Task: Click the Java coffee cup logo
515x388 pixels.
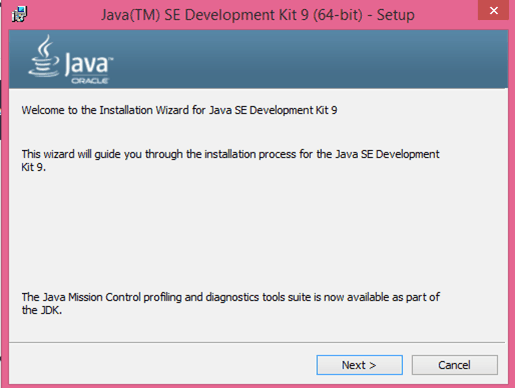Action: (x=44, y=56)
